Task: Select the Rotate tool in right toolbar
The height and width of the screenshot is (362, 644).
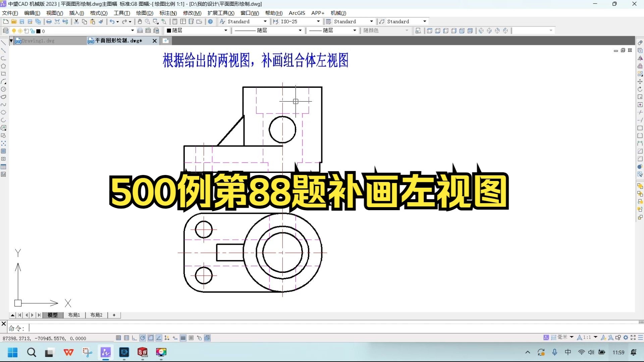Action: click(640, 89)
